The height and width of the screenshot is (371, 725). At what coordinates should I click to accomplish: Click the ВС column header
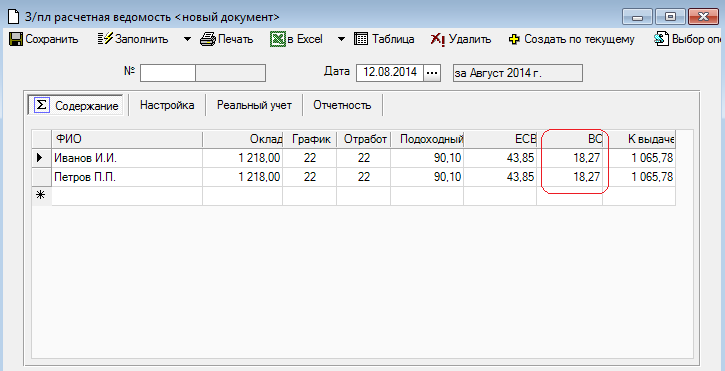[x=569, y=139]
